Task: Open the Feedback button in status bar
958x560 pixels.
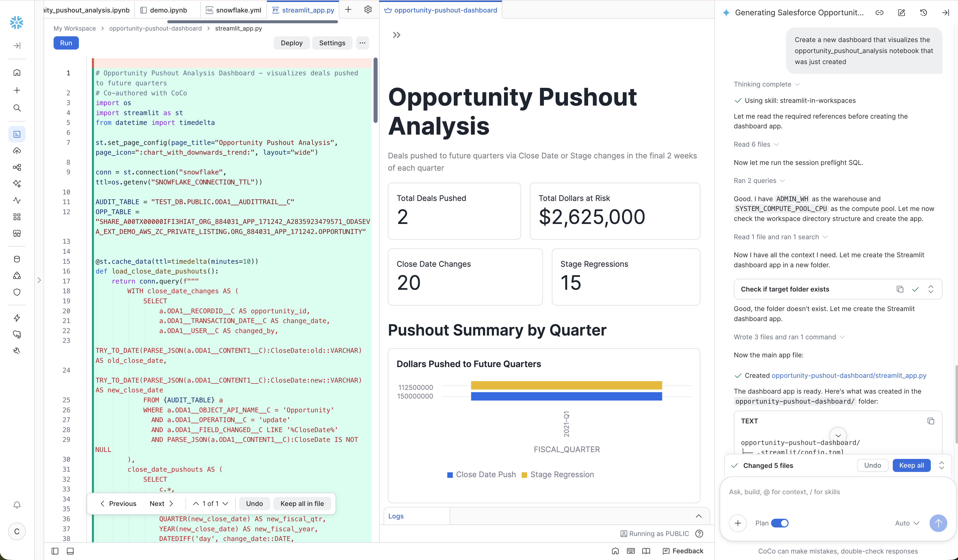Action: (x=683, y=551)
